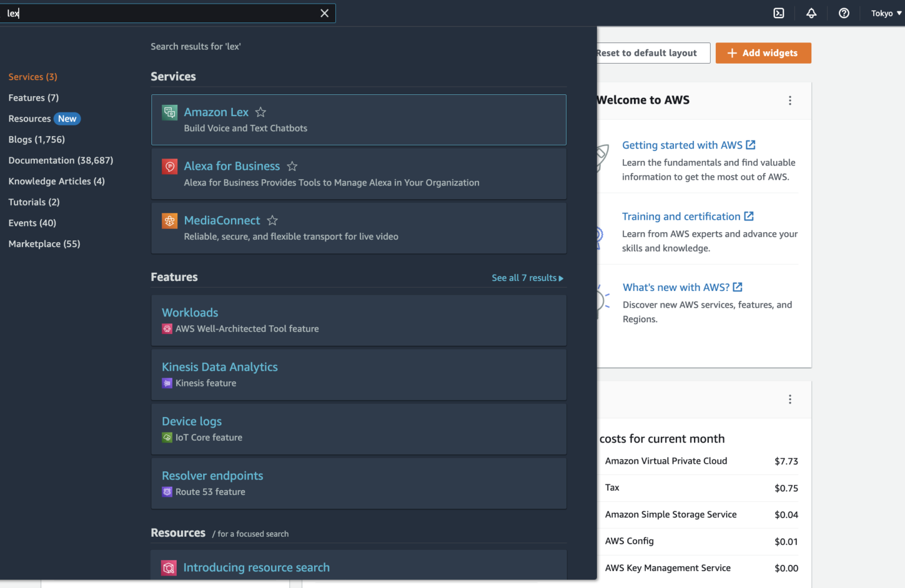905x588 pixels.
Task: Clear the search field with the X
Action: [324, 13]
